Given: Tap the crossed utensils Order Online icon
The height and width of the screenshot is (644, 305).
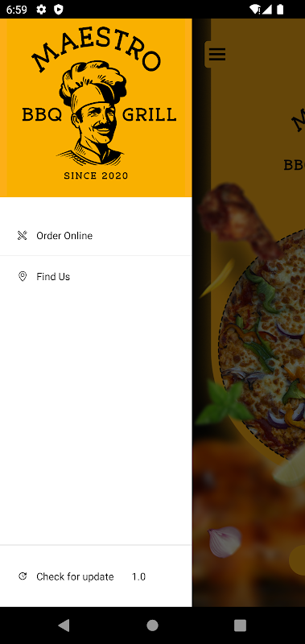Looking at the screenshot, I should (23, 235).
